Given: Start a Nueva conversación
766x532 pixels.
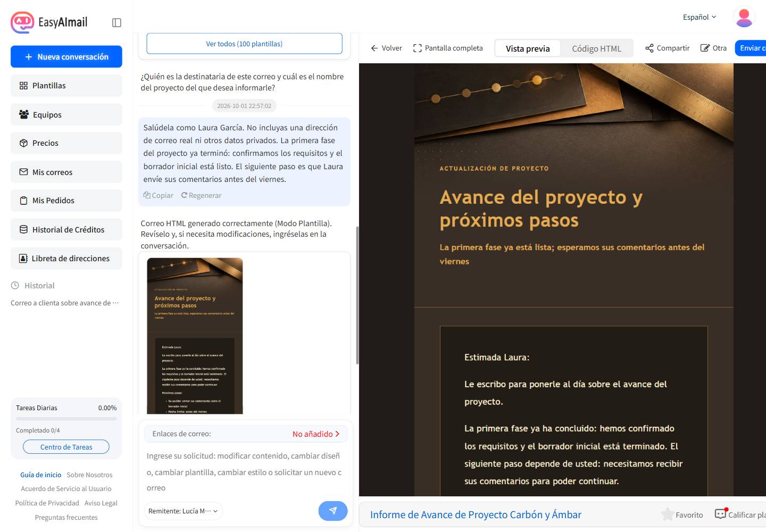Looking at the screenshot, I should coord(66,56).
